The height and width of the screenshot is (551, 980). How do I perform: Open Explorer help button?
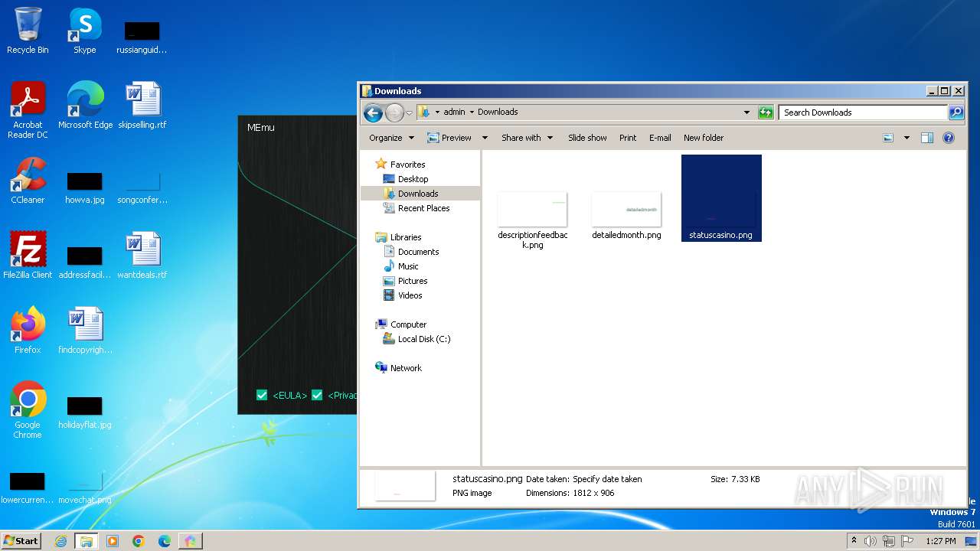coord(949,138)
